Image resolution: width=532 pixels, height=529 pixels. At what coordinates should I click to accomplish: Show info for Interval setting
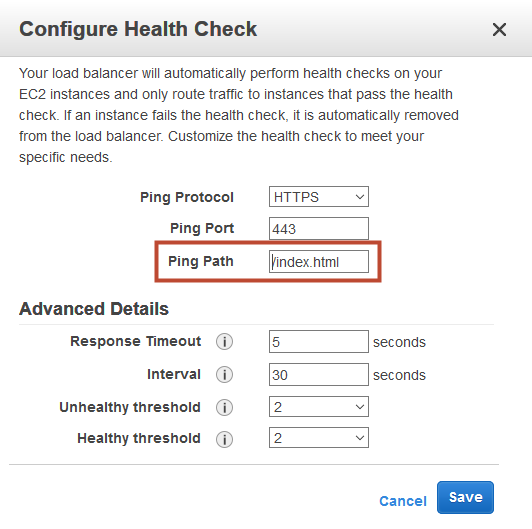coord(224,375)
